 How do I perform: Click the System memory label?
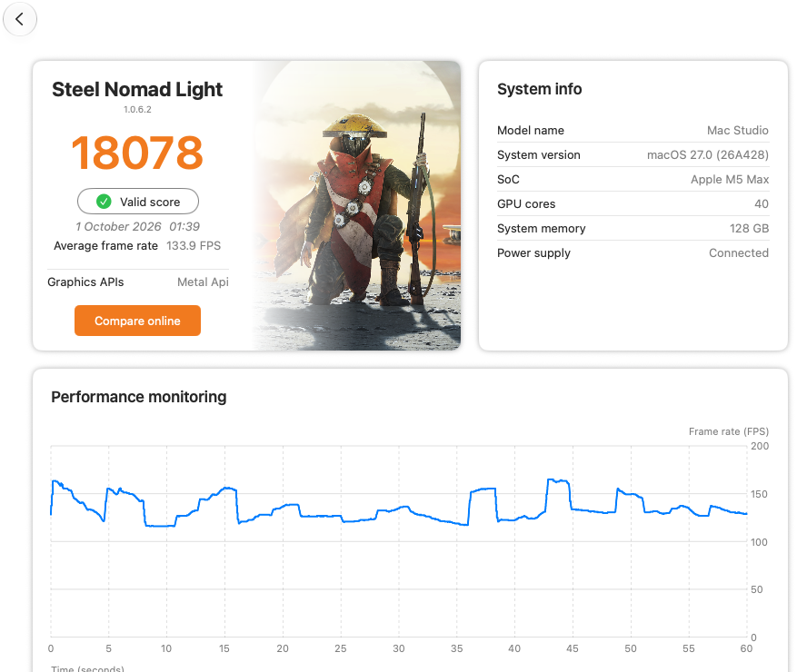(x=542, y=229)
